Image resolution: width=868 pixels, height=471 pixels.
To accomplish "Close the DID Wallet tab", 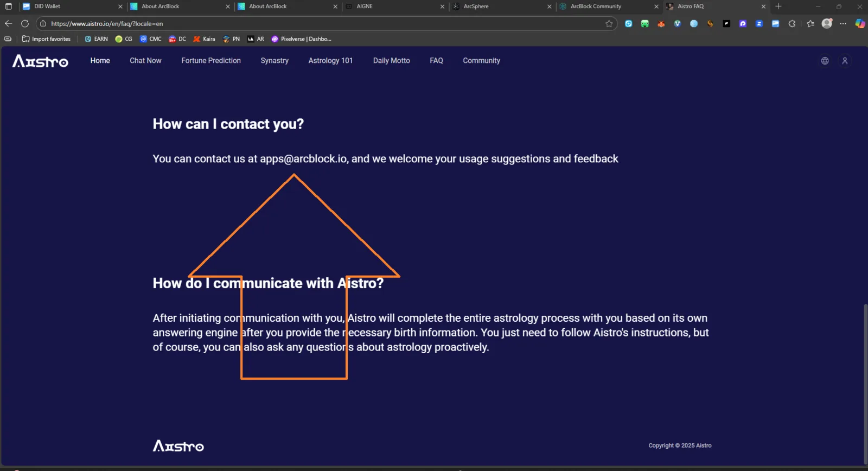I will (120, 7).
